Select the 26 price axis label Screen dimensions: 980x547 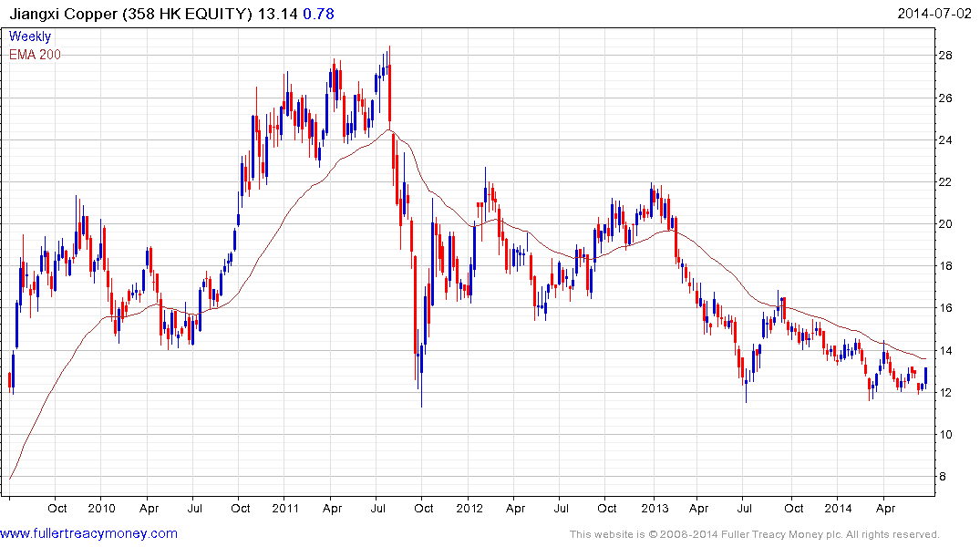[x=945, y=98]
